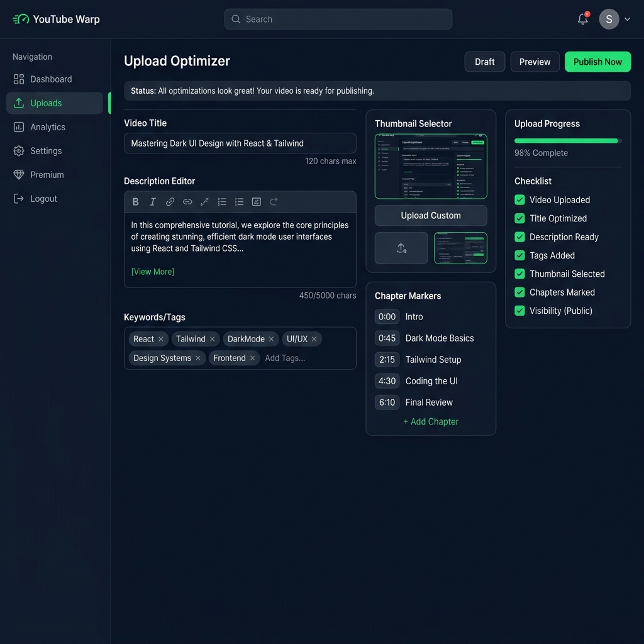The height and width of the screenshot is (644, 644).
Task: Remove the DarkMode tag
Action: (x=272, y=339)
